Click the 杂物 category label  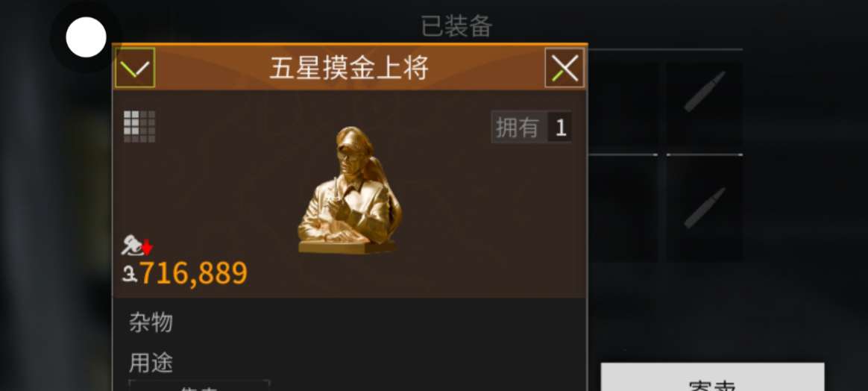[151, 322]
